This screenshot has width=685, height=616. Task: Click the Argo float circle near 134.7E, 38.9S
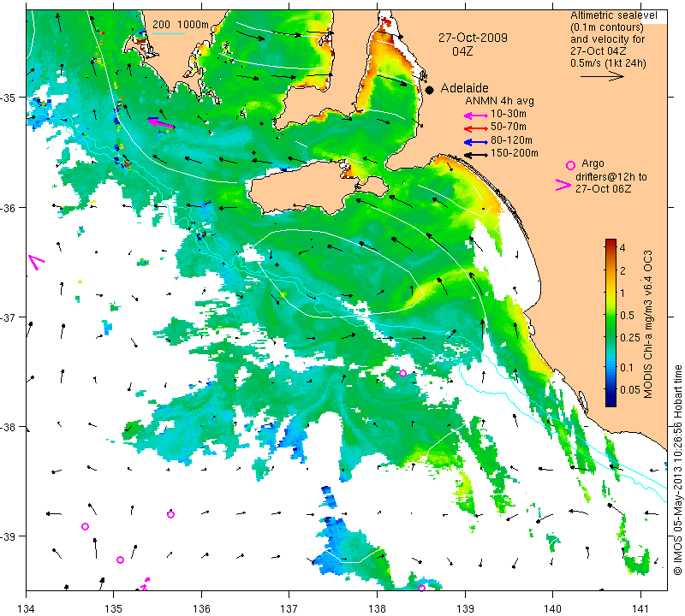(x=85, y=526)
